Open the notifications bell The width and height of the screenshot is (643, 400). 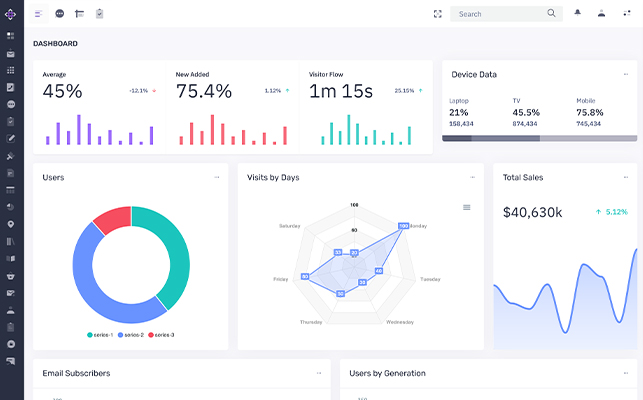[x=577, y=14]
